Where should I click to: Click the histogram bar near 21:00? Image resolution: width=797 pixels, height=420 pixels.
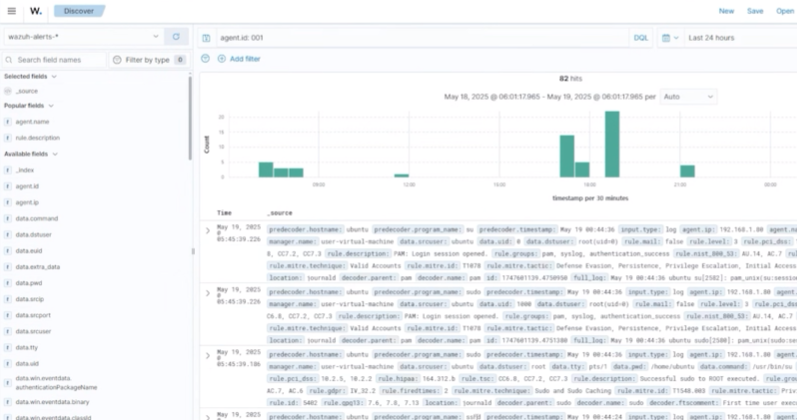click(x=687, y=171)
